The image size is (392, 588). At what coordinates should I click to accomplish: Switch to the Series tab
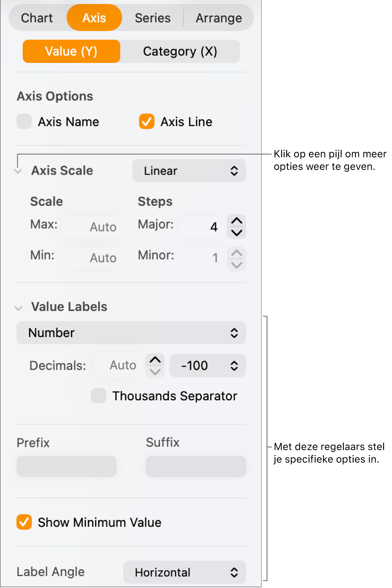(x=153, y=18)
